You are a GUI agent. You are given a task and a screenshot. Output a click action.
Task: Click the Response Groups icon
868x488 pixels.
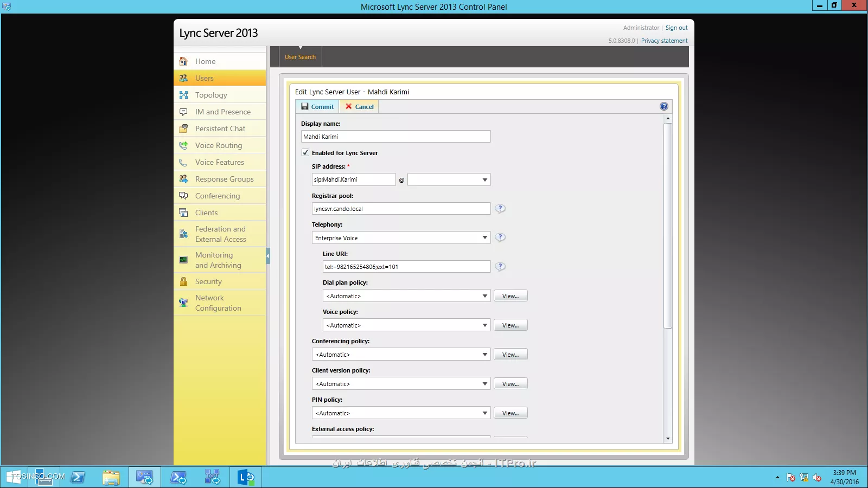(x=183, y=179)
